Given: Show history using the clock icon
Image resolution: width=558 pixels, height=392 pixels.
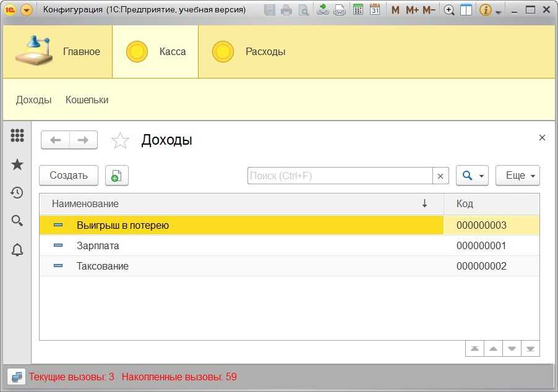Looking at the screenshot, I should point(17,192).
